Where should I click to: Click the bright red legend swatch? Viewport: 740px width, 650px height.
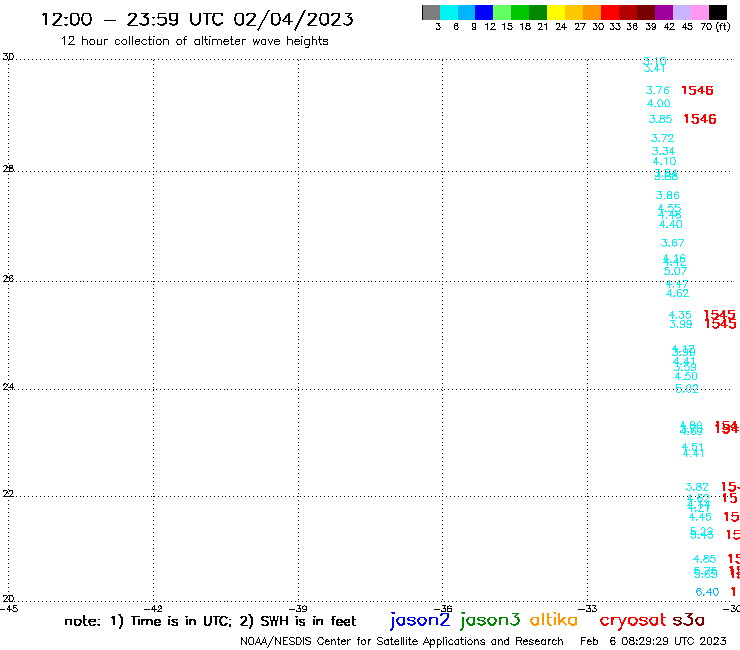pos(610,12)
